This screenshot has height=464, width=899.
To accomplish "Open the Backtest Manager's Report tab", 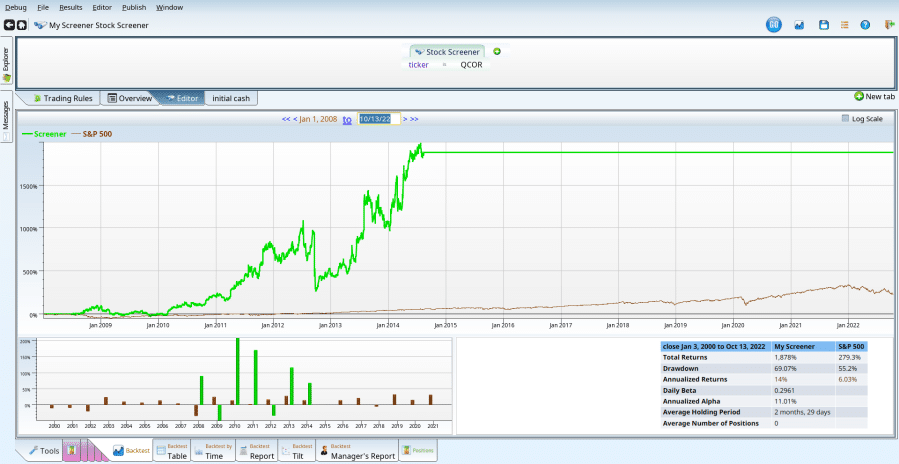I will [357, 451].
